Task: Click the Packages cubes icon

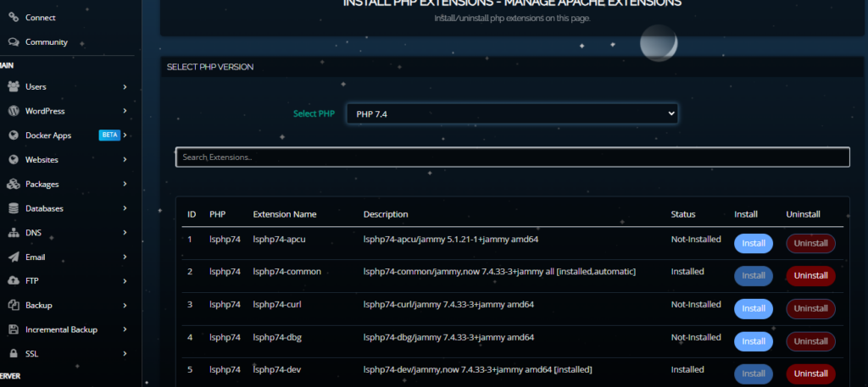Action: (x=14, y=184)
